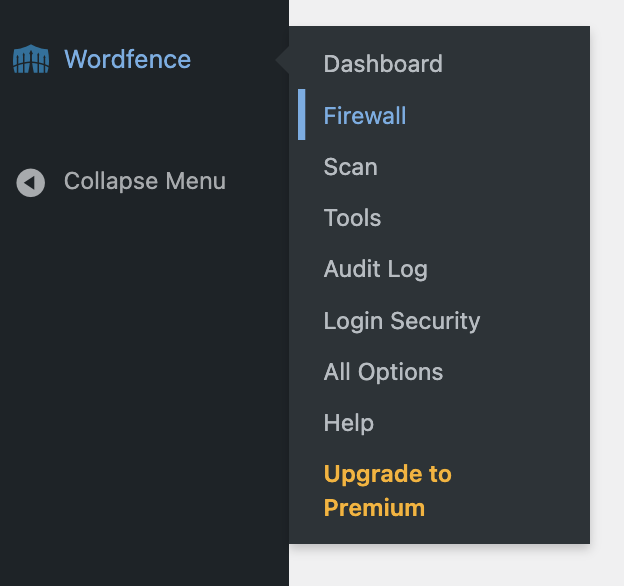
Task: Open the Tools submenu entry
Action: click(352, 218)
